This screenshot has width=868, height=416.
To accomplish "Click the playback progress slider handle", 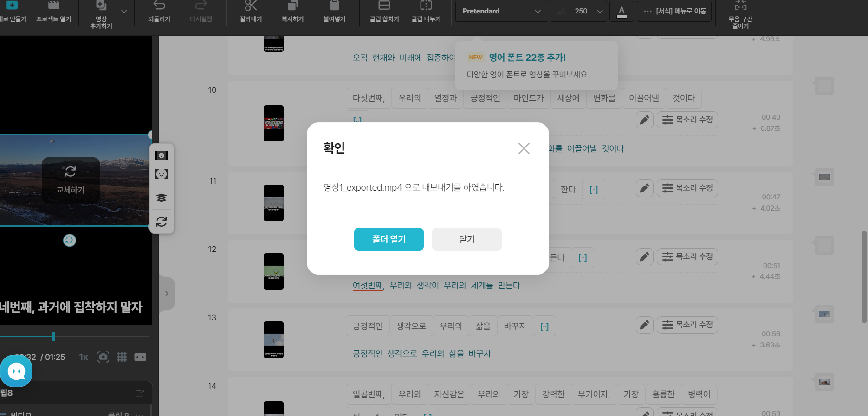I will (x=53, y=336).
